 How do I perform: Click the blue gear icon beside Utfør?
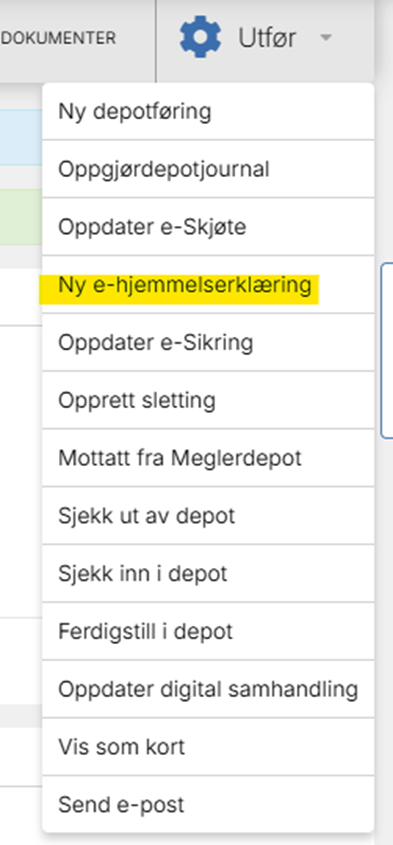(x=200, y=37)
